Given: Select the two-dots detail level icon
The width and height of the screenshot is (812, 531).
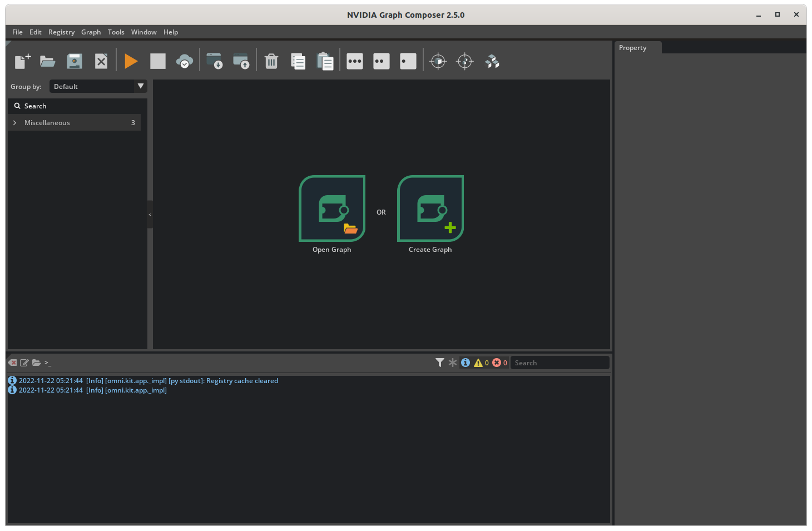Looking at the screenshot, I should [x=382, y=61].
